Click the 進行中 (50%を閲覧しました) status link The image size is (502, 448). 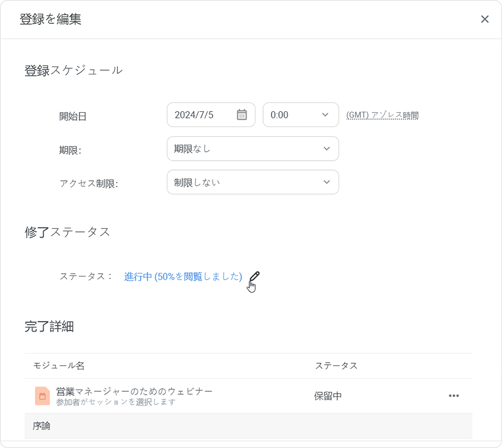point(183,276)
